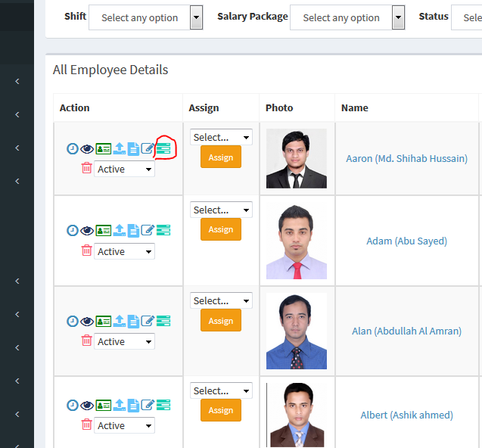The width and height of the screenshot is (482, 448).
Task: Click the eye icon in Albert's row
Action: [88, 405]
